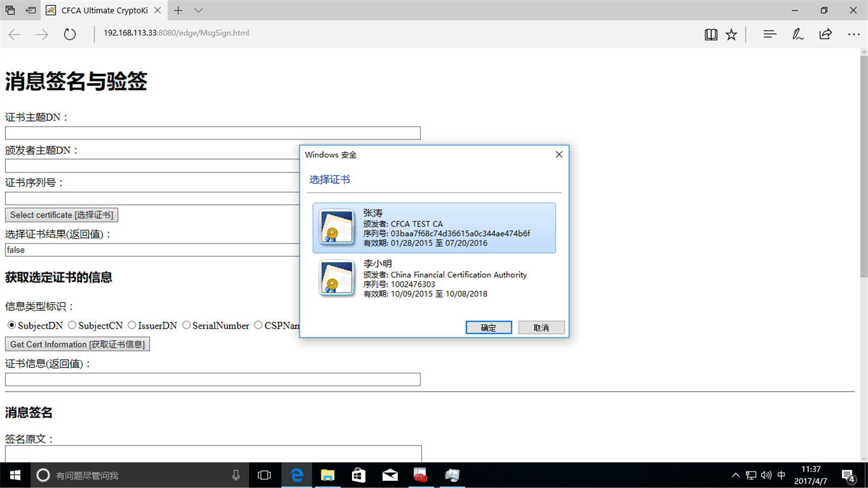This screenshot has height=488, width=868.
Task: Select IssuerDN radio button
Action: tap(132, 325)
